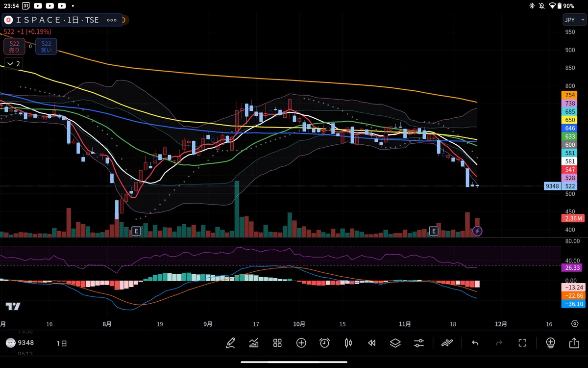Open the layout grid icon
This screenshot has width=588, height=368.
click(277, 343)
